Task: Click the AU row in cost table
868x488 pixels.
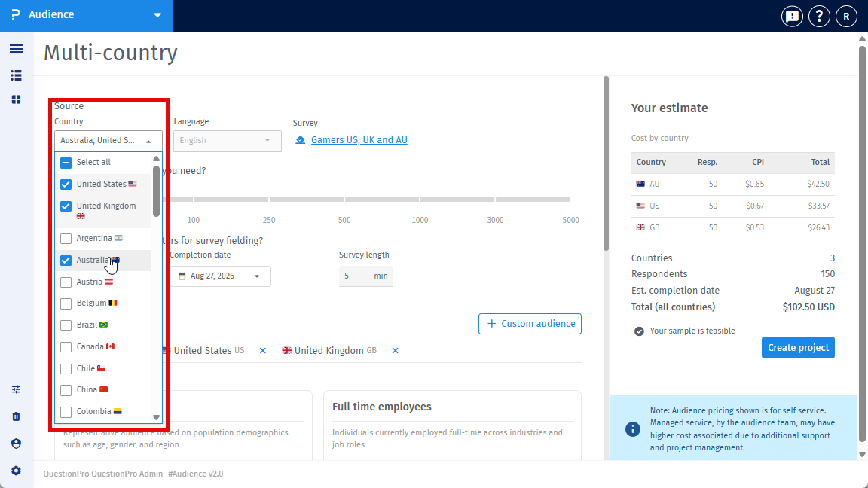Action: click(x=733, y=185)
